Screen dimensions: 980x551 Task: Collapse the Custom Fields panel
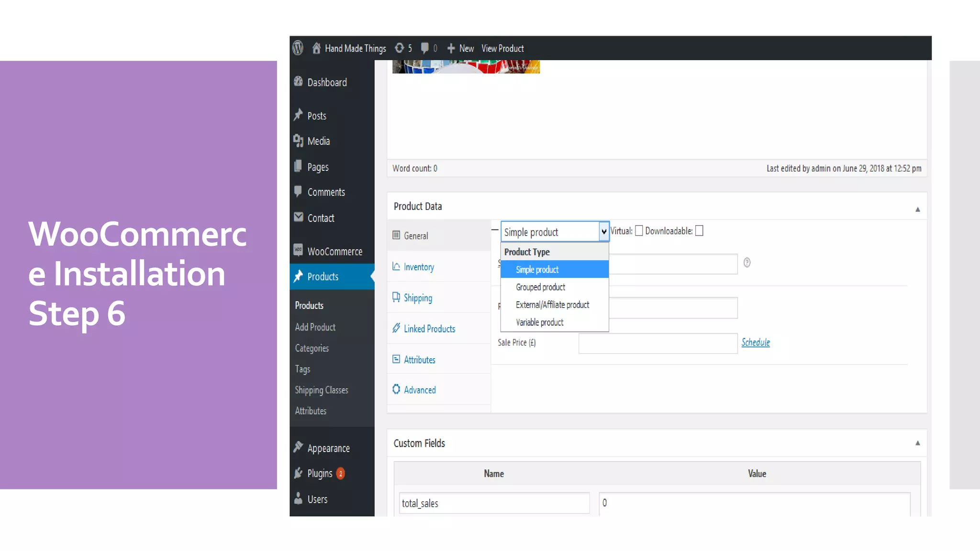[x=917, y=443]
